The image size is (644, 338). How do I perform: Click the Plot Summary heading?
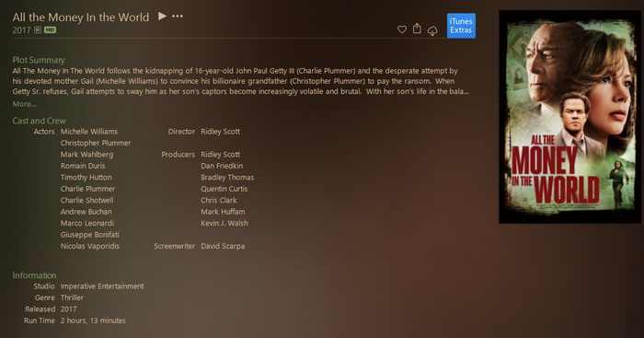(x=39, y=60)
